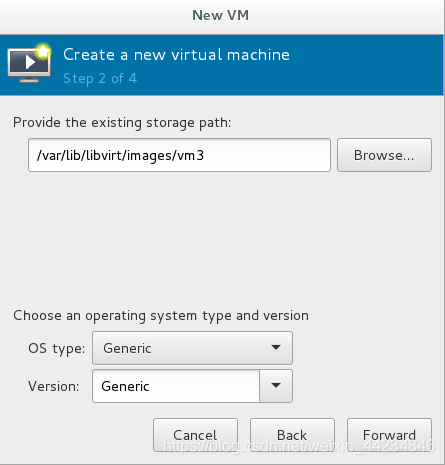Click Forward to proceed to next step
Screen dimensions: 445x465
coord(389,435)
